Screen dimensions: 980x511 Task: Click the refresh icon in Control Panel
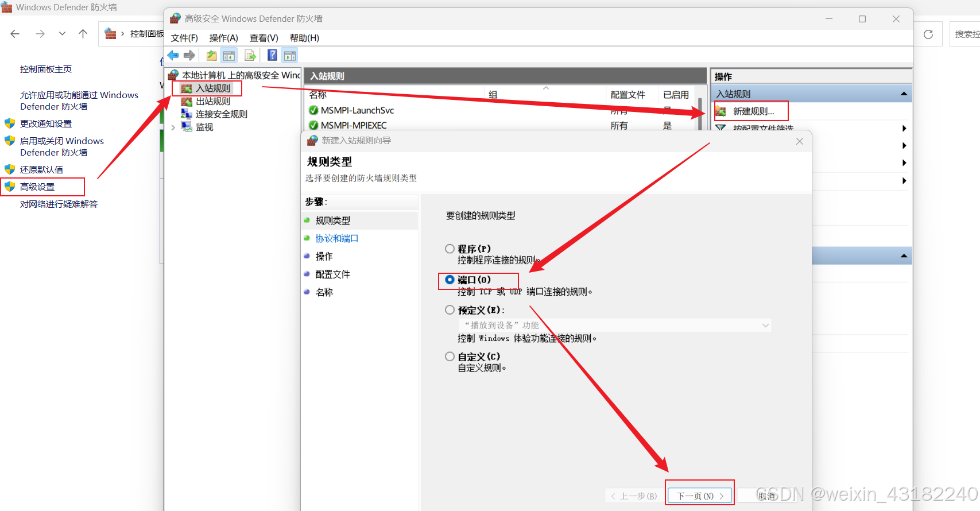[x=928, y=34]
